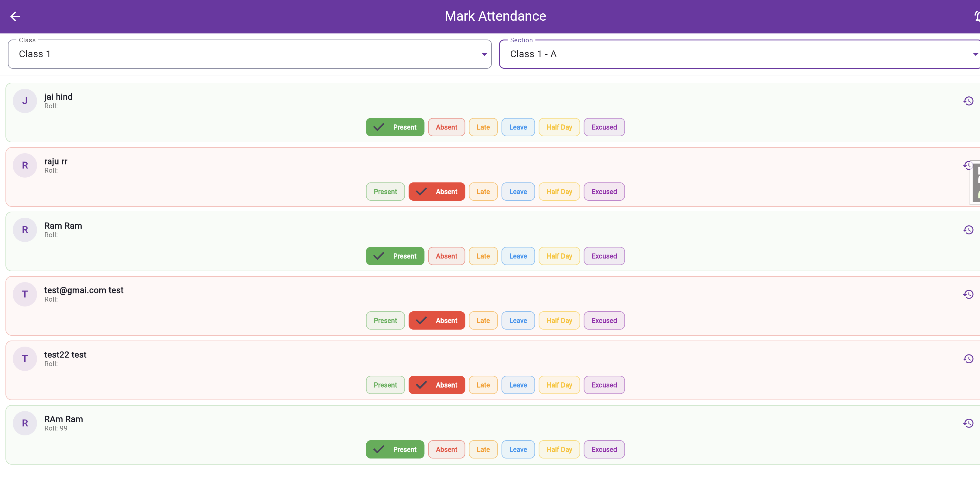Mark Ram Ram as Absent
This screenshot has width=980, height=481.
pyautogui.click(x=446, y=256)
